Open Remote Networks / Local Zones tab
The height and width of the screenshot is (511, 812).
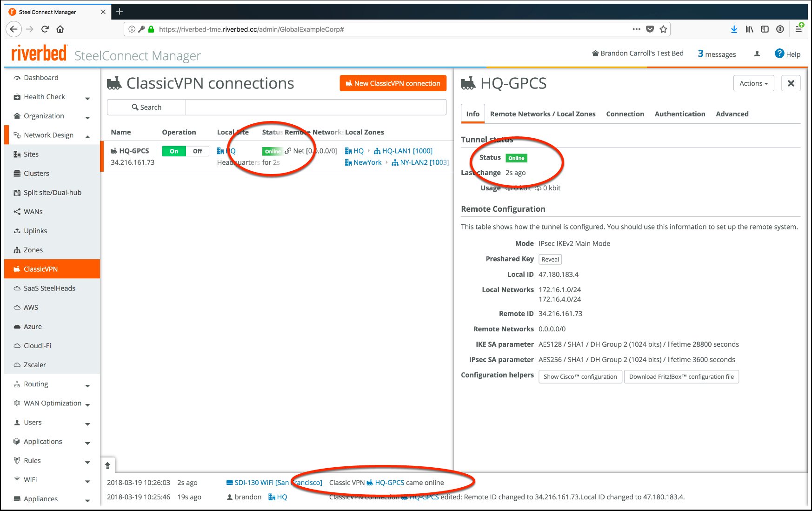pyautogui.click(x=543, y=114)
